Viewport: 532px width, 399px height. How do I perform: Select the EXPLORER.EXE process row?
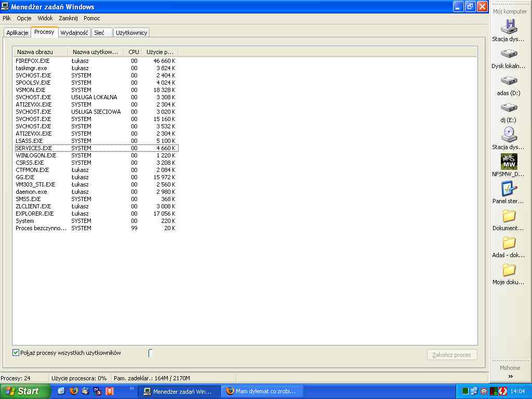coord(96,214)
